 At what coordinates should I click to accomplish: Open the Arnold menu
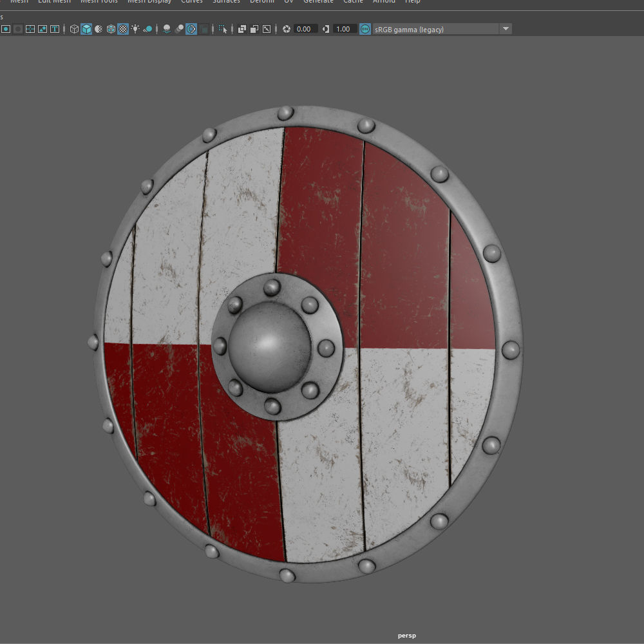pyautogui.click(x=384, y=2)
